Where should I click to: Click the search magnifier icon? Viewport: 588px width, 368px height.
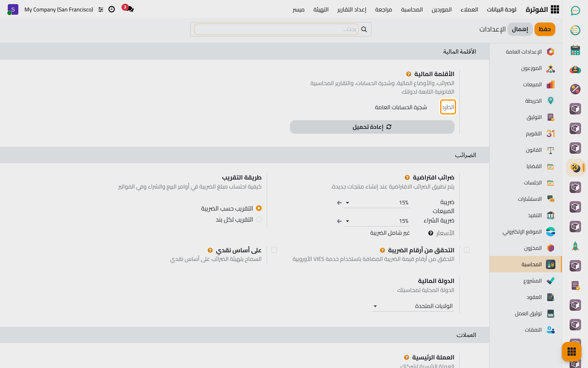[x=364, y=29]
